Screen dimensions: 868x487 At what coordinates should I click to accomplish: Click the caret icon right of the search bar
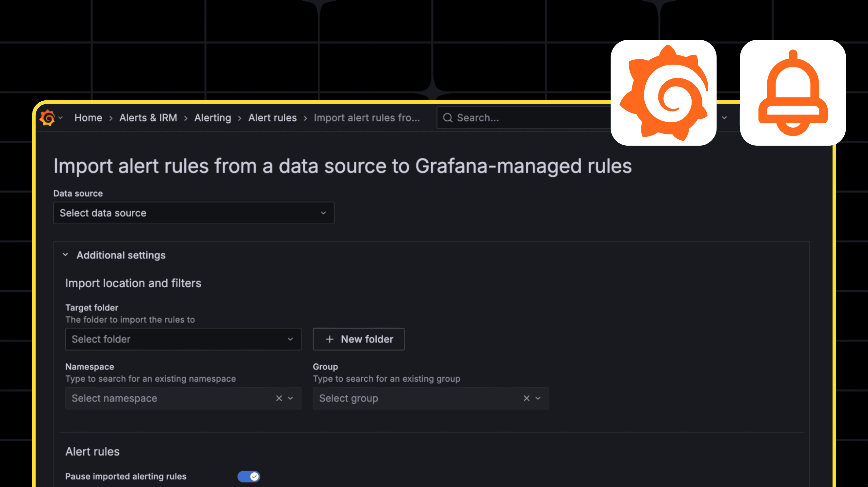coord(724,118)
